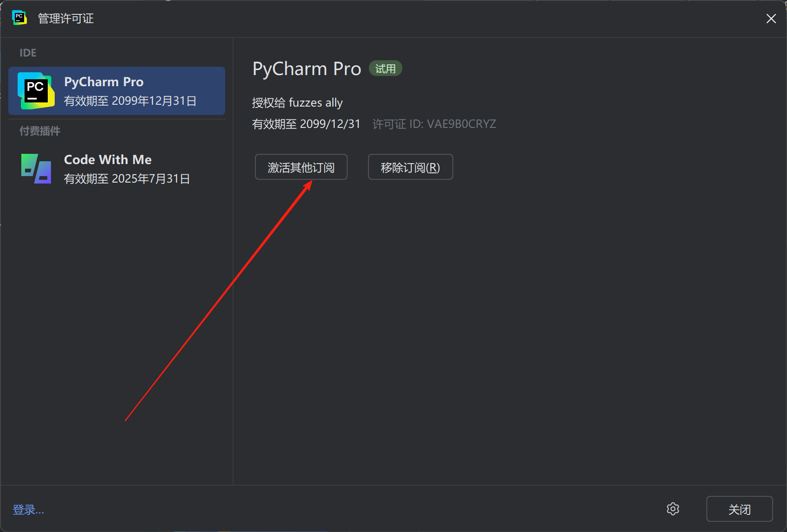Select PyCharm Pro in the IDE list

(x=117, y=91)
